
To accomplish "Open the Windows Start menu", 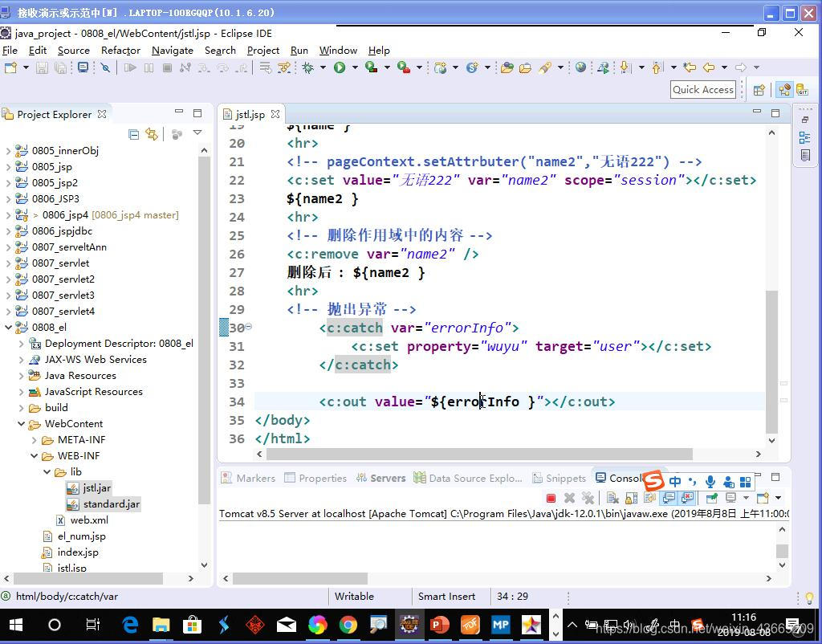I will (x=16, y=625).
